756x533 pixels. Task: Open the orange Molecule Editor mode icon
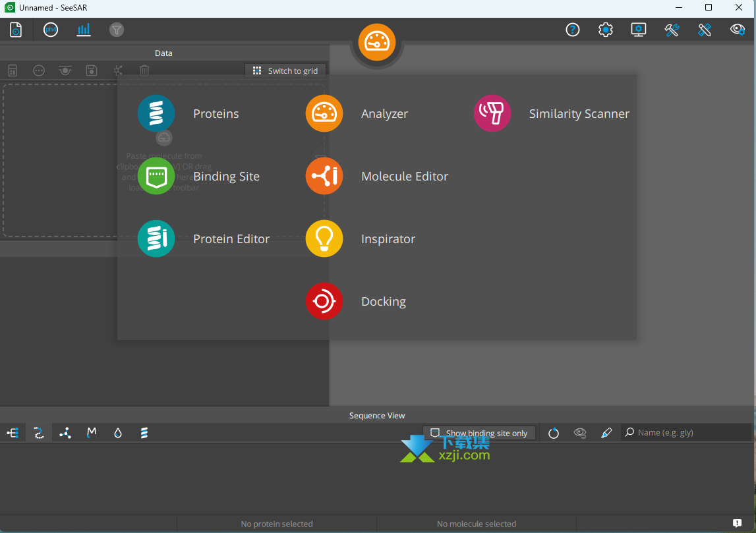pos(324,177)
